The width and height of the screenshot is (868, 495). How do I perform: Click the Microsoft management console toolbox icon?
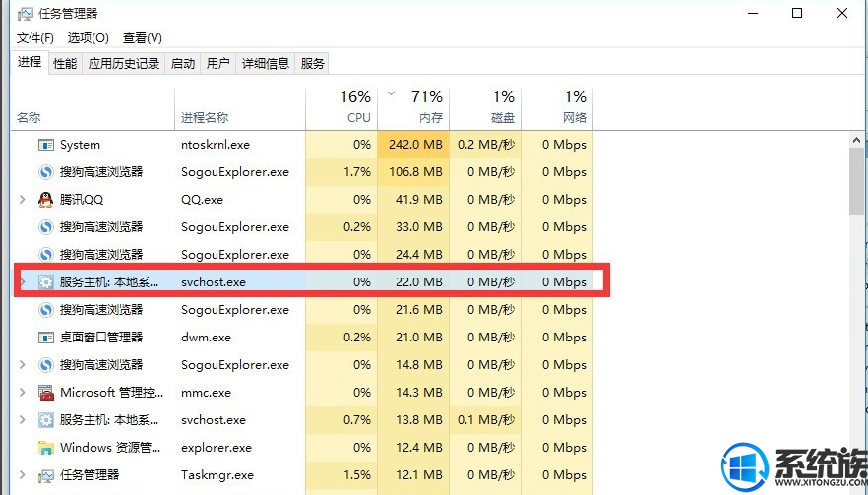[45, 393]
